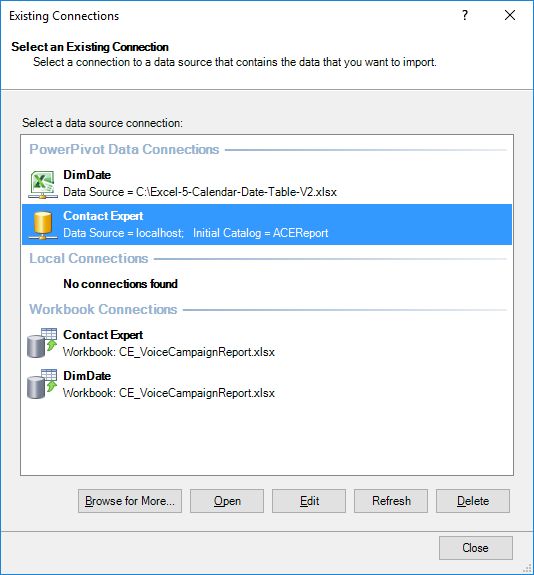Click the workbook Contact Expert database icon
The height and width of the screenshot is (575, 534).
pyautogui.click(x=42, y=343)
